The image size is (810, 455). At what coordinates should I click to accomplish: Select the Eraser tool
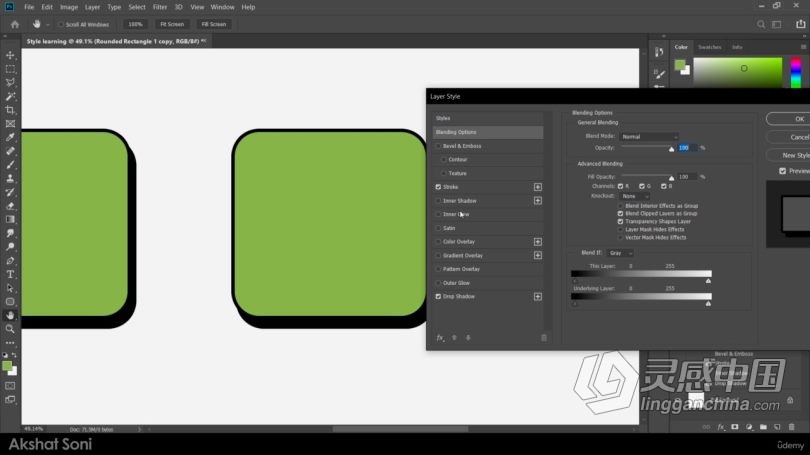click(x=10, y=206)
